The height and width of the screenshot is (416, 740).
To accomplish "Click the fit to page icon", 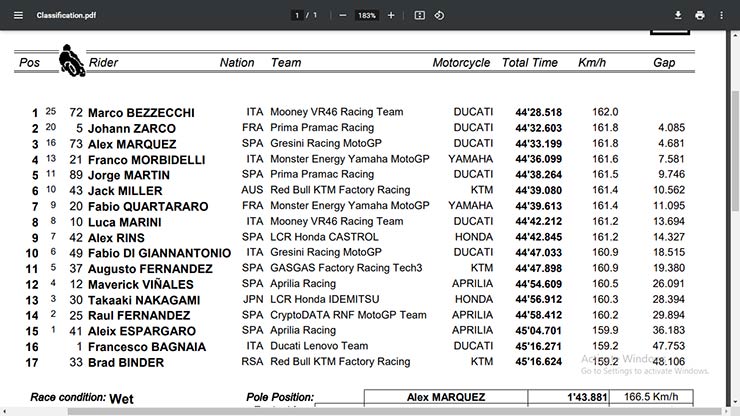I will (x=420, y=16).
